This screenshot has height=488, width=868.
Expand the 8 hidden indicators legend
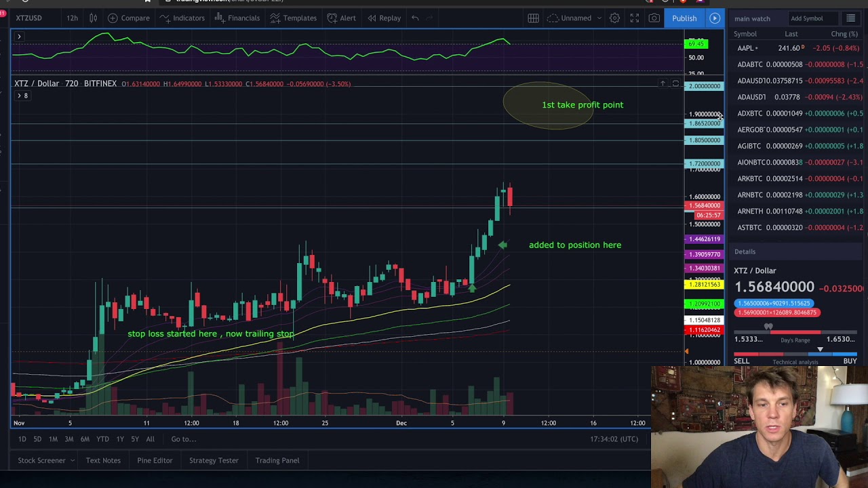pos(22,96)
